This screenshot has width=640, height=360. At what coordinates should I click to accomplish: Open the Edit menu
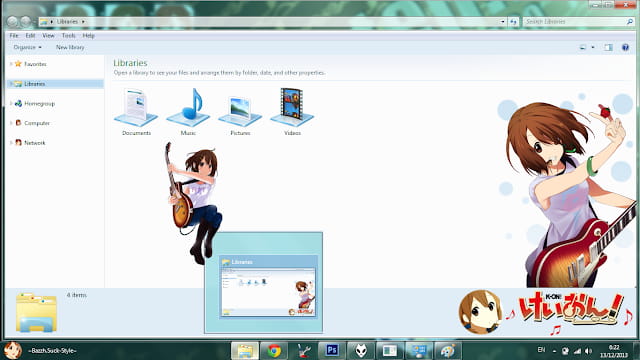(x=30, y=36)
